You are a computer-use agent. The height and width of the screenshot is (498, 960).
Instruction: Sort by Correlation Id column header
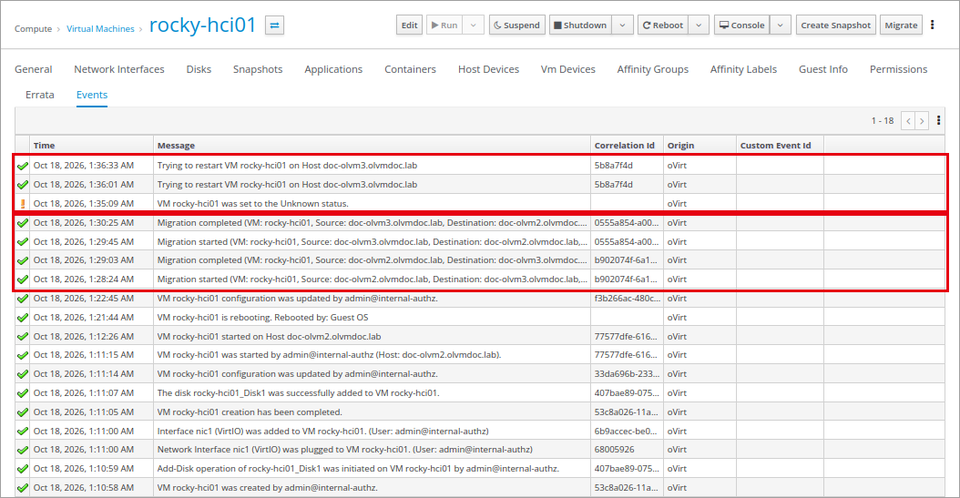[627, 145]
